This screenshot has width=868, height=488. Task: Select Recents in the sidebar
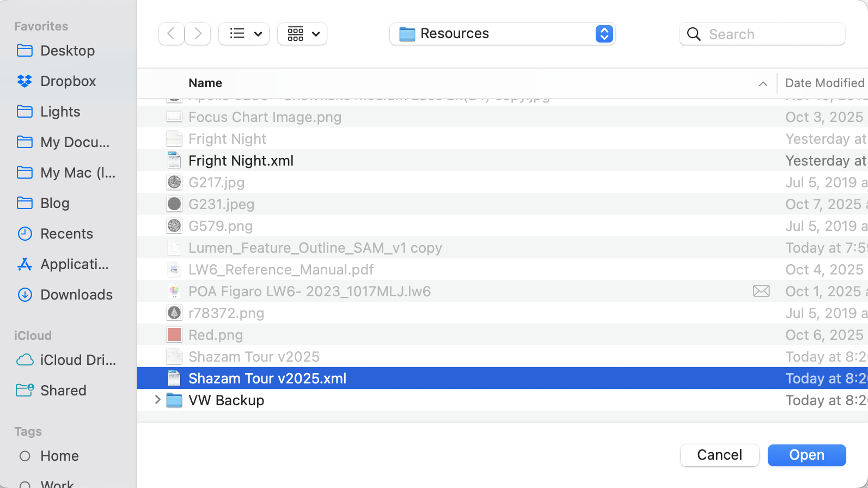[66, 234]
